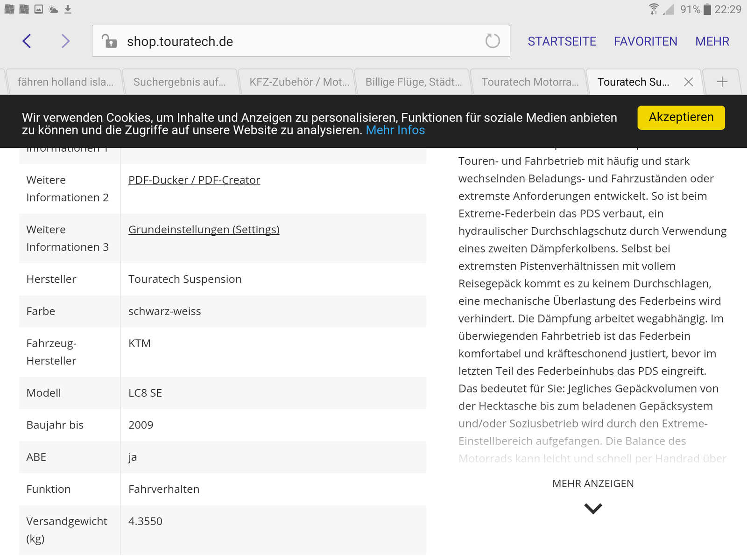The height and width of the screenshot is (560, 747).
Task: Click MEHR ANZEIGEN to show more text
Action: [593, 483]
